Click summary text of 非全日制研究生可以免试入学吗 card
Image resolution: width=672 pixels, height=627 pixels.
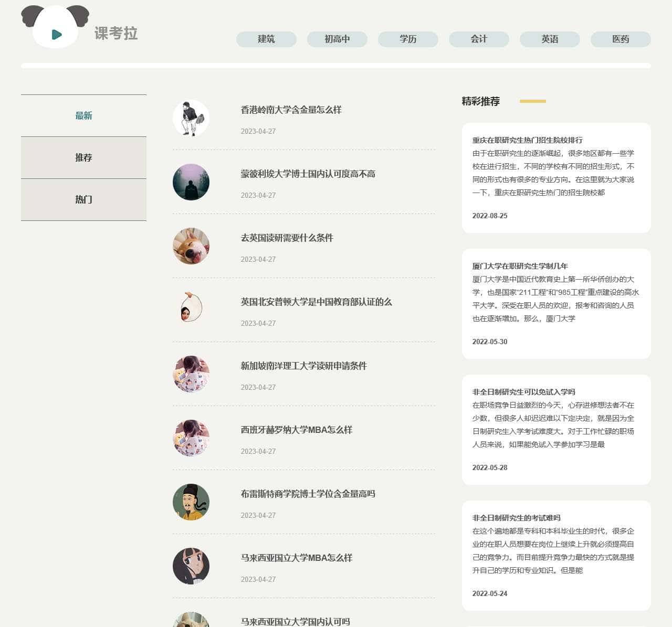(x=553, y=424)
